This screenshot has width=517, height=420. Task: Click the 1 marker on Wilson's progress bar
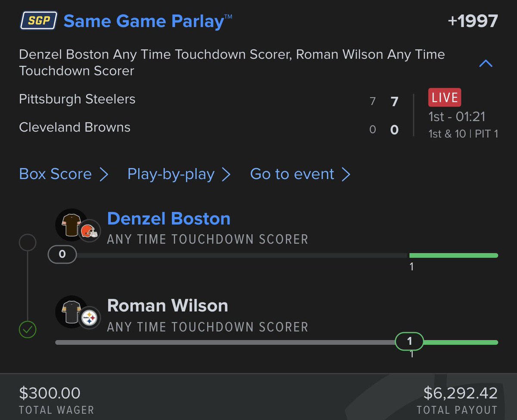pos(409,342)
